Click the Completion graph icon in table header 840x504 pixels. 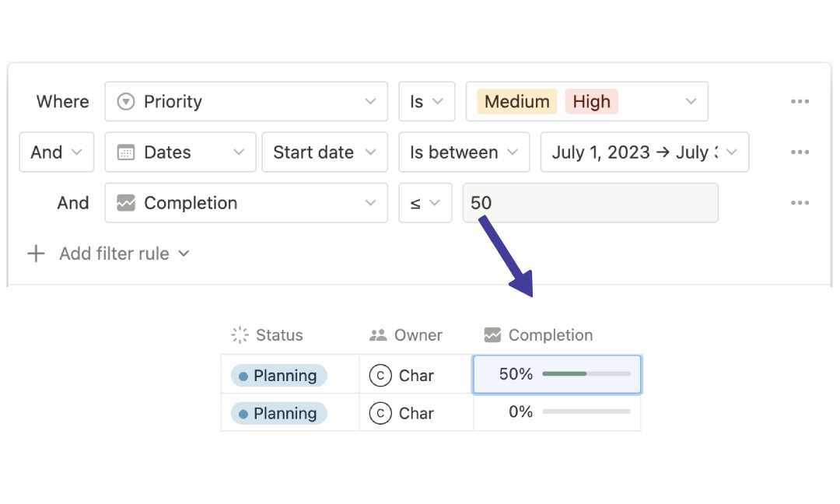[491, 334]
